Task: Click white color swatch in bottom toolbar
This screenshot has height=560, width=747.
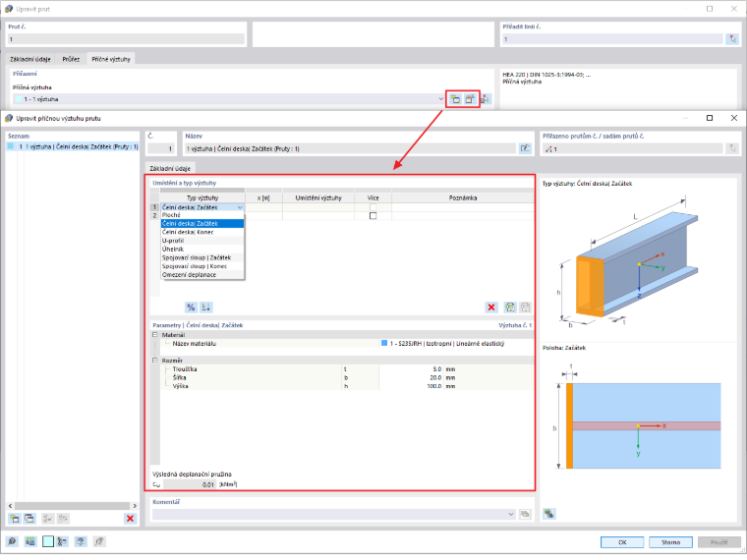Action: [47, 541]
